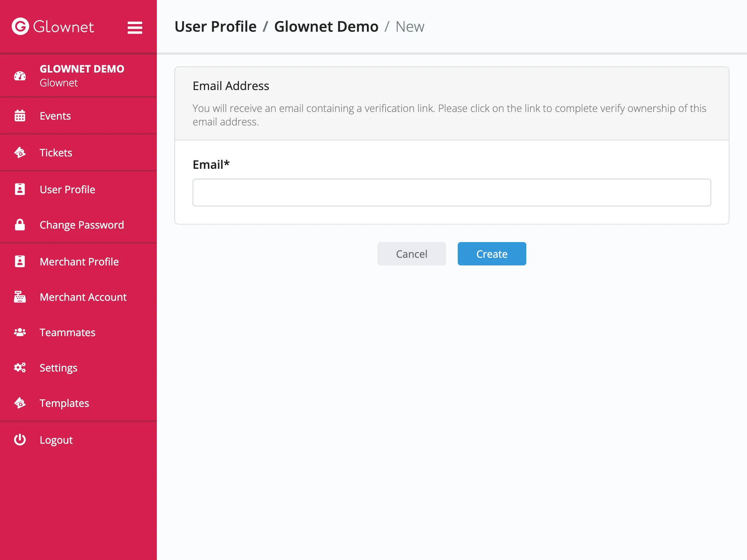Click the Tickets icon
The width and height of the screenshot is (747, 560).
pyautogui.click(x=20, y=152)
